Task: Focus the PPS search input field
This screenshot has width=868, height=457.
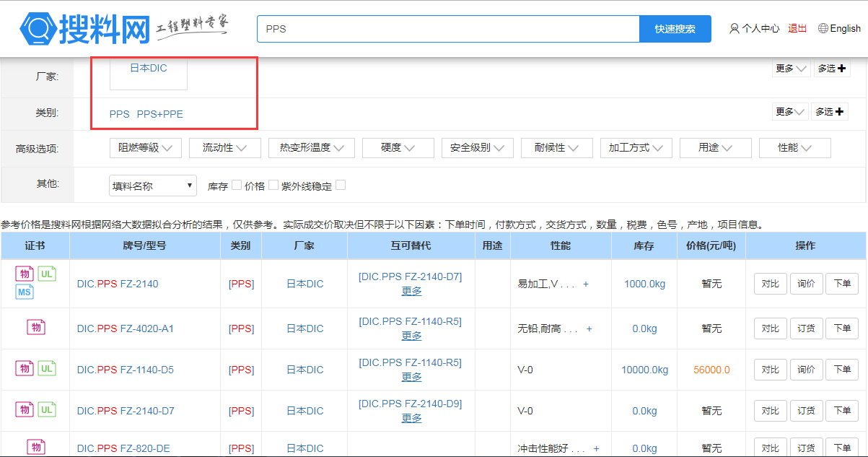Action: coord(447,29)
